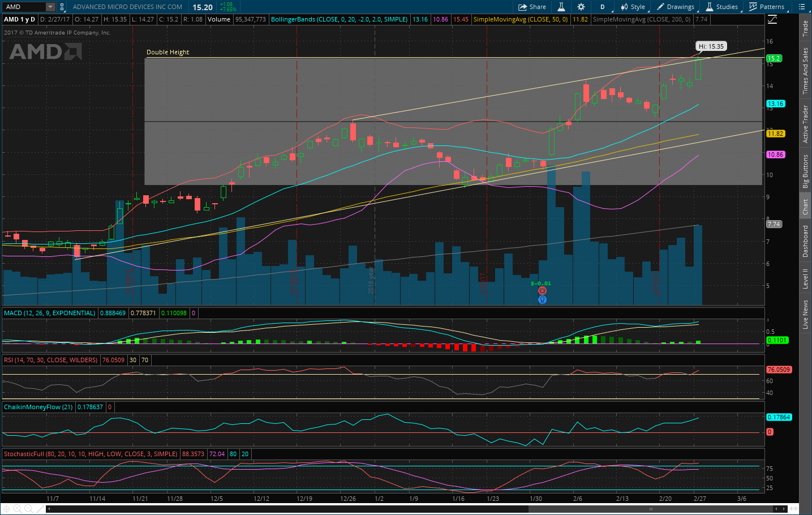Click the flask icon beside Share
812x515 pixels.
561,7
